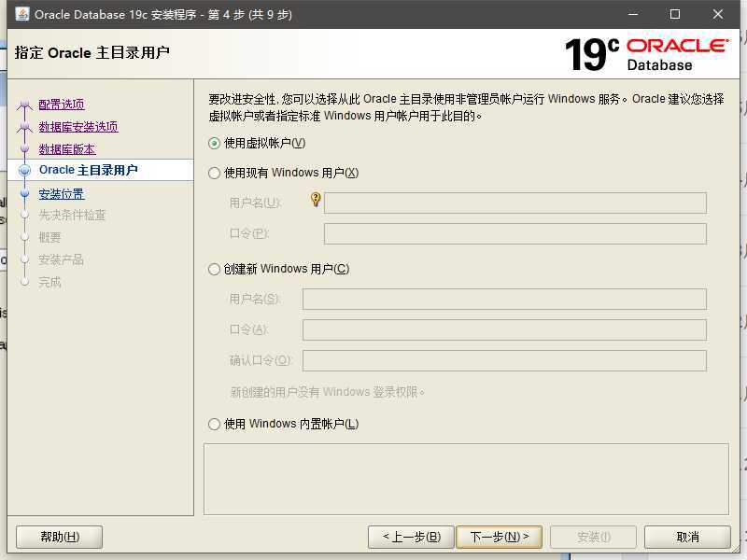Choose 使用现有 Windows 用户(X) option

215,173
